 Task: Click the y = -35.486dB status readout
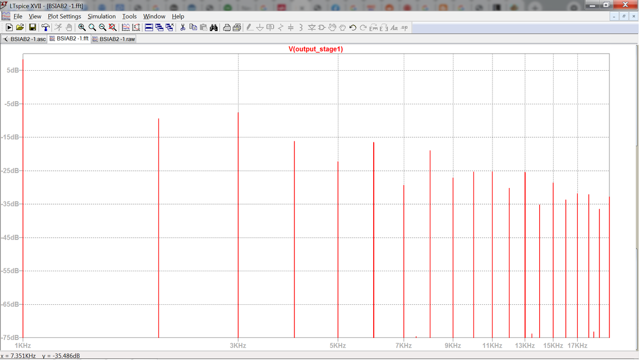click(x=61, y=356)
